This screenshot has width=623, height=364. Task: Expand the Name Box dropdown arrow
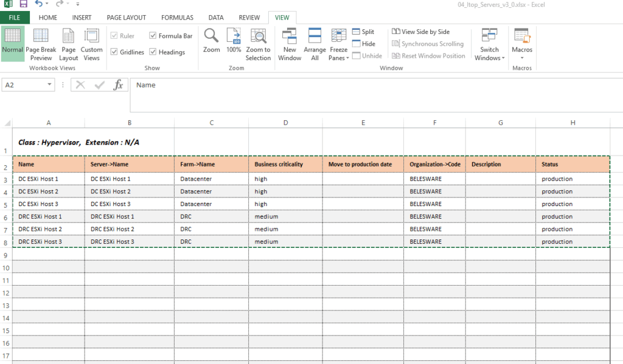50,85
